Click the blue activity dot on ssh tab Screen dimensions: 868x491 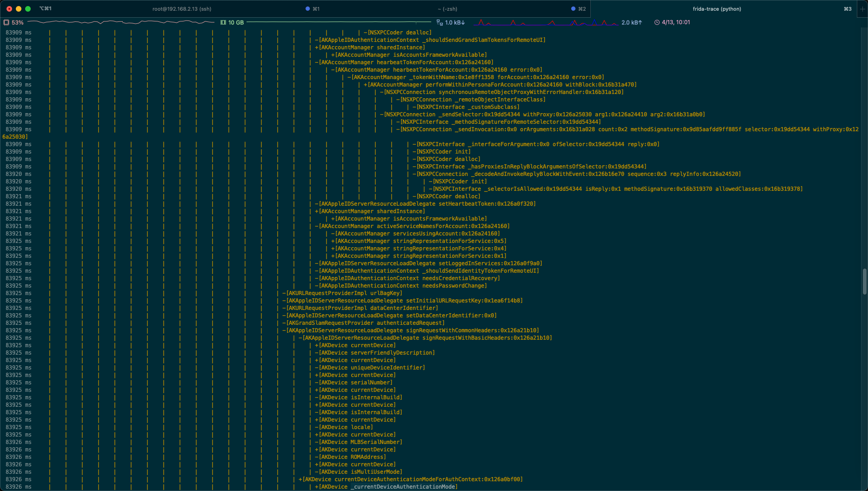coord(307,9)
